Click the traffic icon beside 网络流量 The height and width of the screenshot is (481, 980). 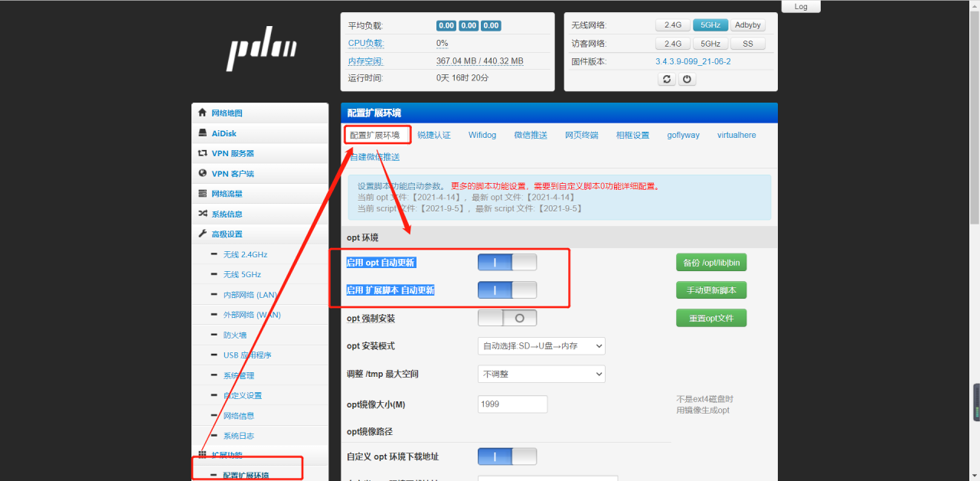tap(203, 194)
